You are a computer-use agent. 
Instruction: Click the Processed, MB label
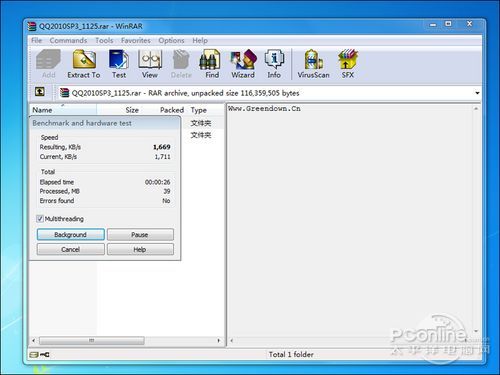tap(60, 191)
